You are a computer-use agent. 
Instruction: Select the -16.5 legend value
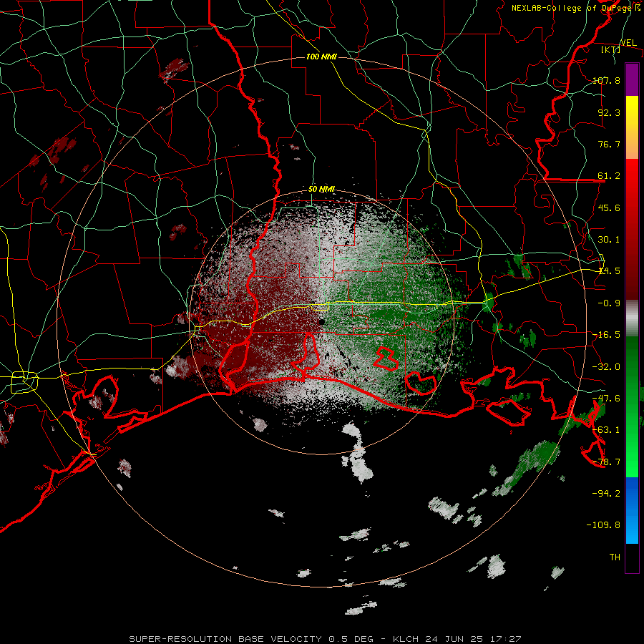(x=606, y=335)
